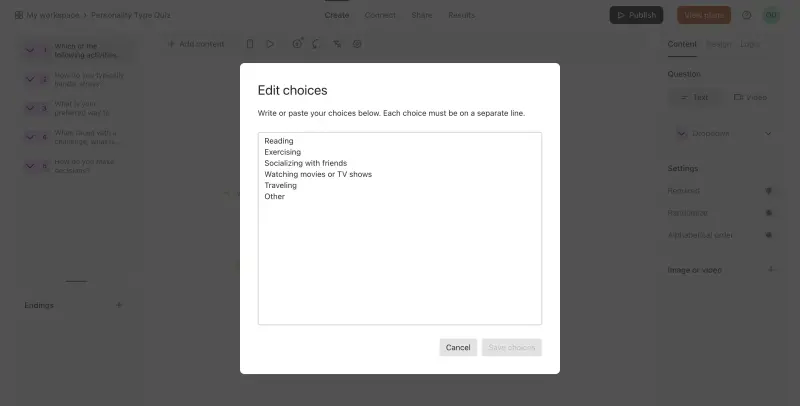Place cursor on 'Socializing with friends' line
This screenshot has height=406, width=800.
306,163
